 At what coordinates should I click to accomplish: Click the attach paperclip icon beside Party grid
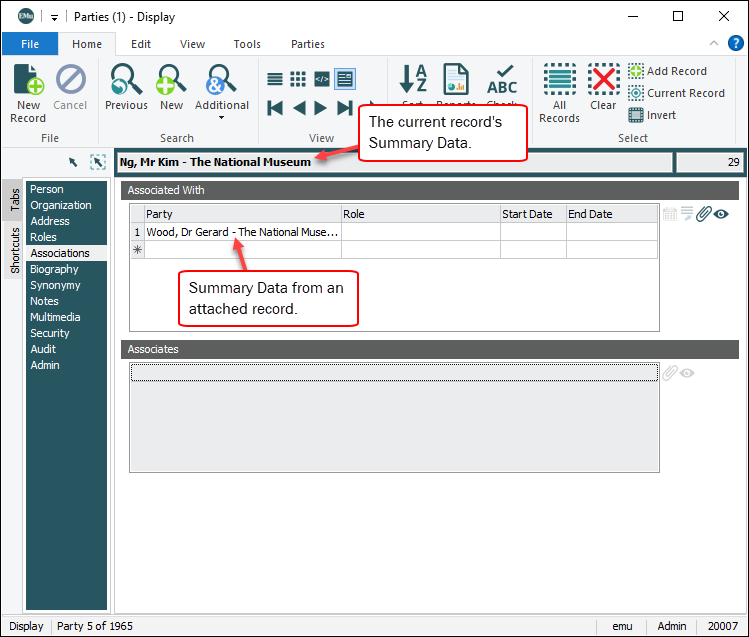tap(703, 214)
